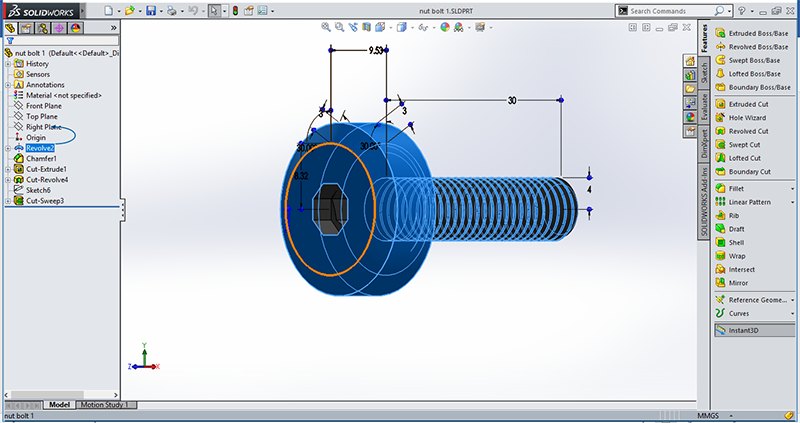Click the Previous View icon
This screenshot has height=423, width=800.
(x=353, y=27)
